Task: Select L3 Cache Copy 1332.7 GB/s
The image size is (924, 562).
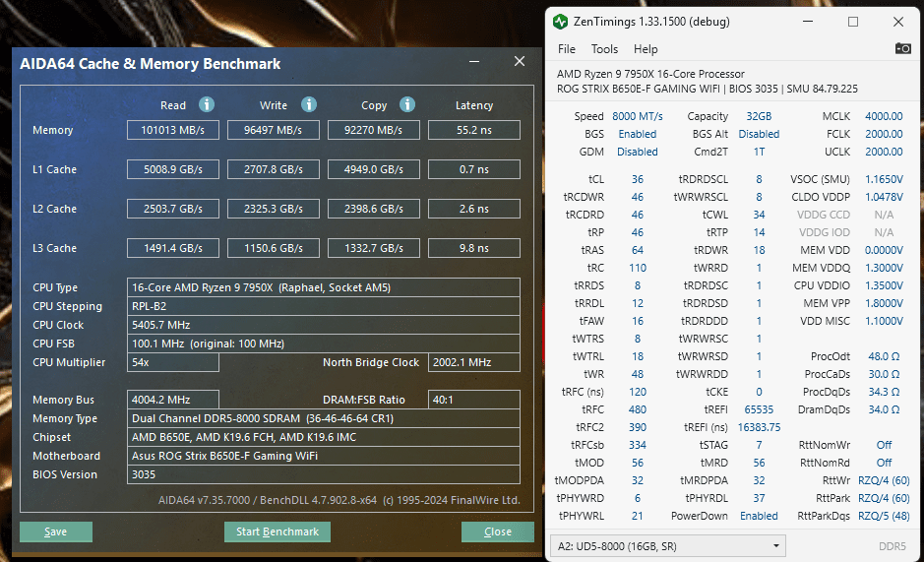Action: [x=374, y=248]
